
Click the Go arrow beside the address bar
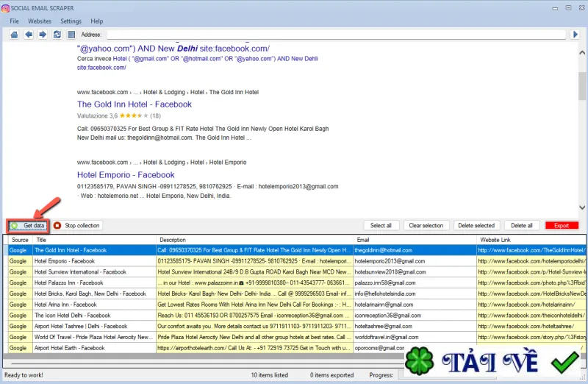coord(576,35)
